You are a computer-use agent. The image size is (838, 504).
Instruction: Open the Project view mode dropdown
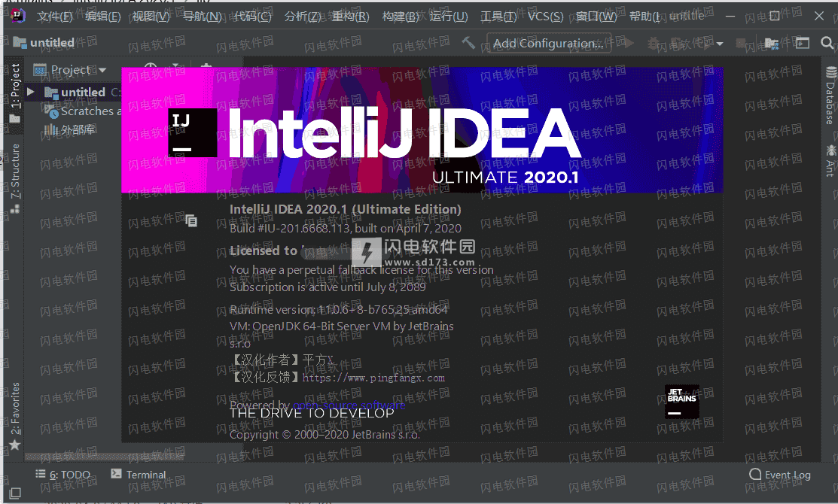pyautogui.click(x=101, y=69)
